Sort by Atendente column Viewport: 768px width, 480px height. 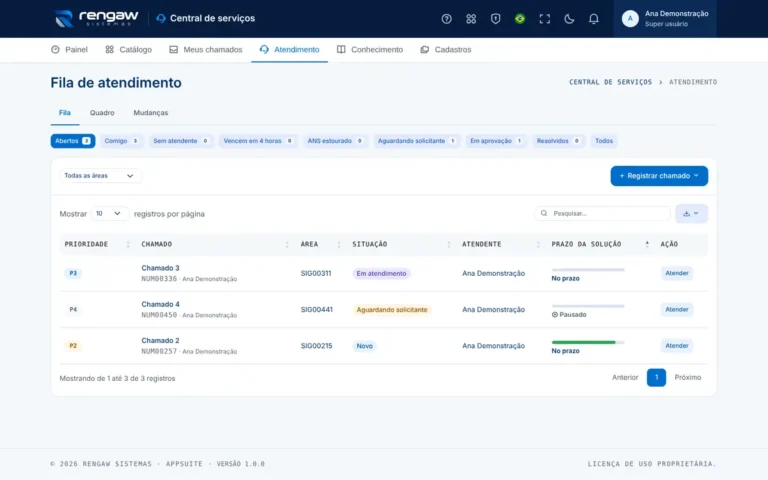point(501,244)
